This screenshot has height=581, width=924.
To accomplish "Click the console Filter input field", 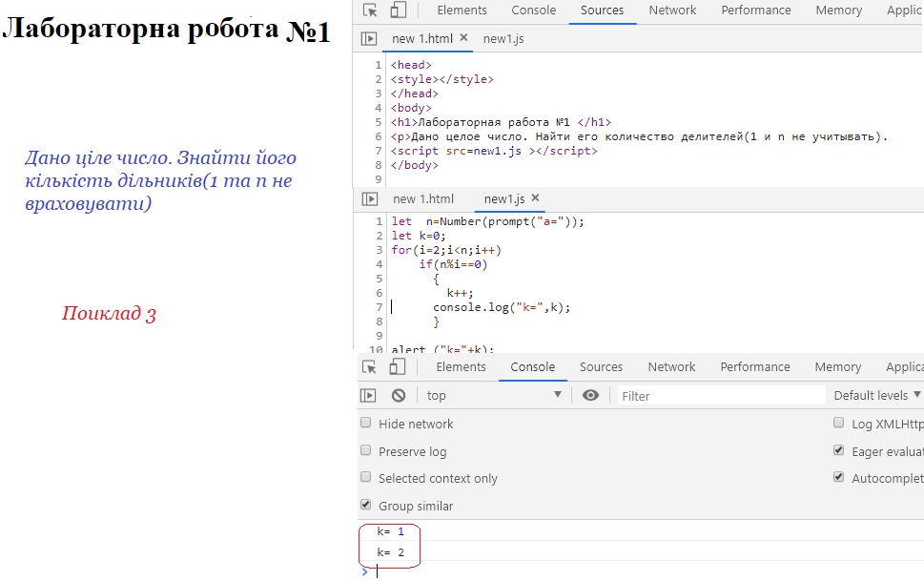I will pyautogui.click(x=720, y=395).
